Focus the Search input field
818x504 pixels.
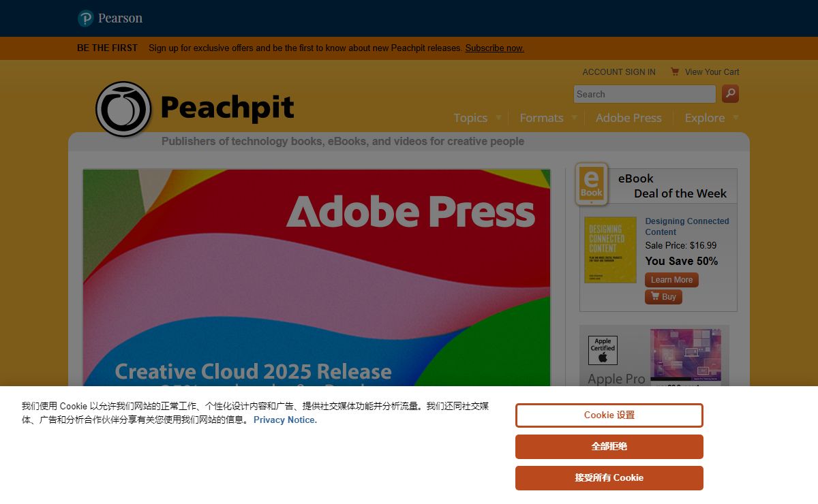[645, 94]
